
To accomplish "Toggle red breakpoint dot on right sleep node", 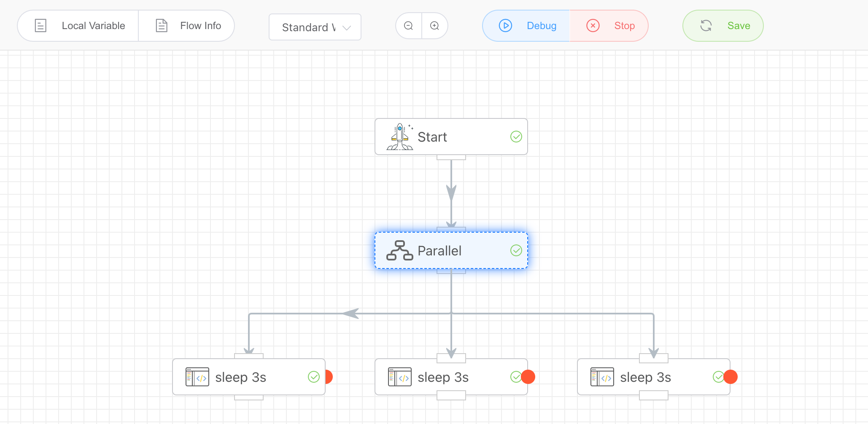I will 731,377.
